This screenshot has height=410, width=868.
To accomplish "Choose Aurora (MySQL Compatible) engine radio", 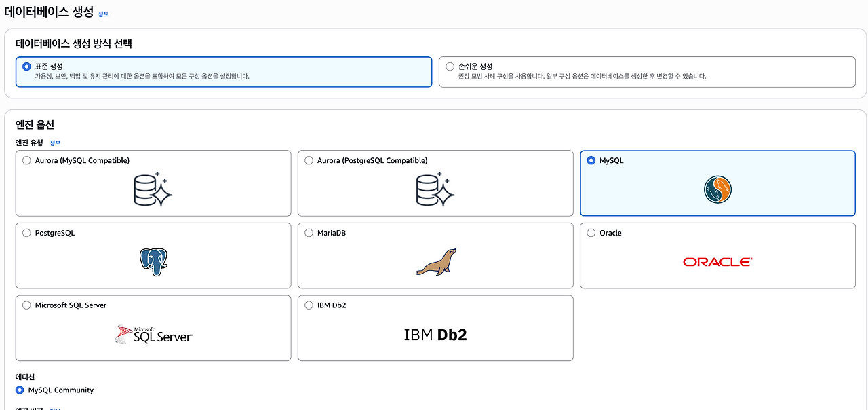I will point(26,161).
